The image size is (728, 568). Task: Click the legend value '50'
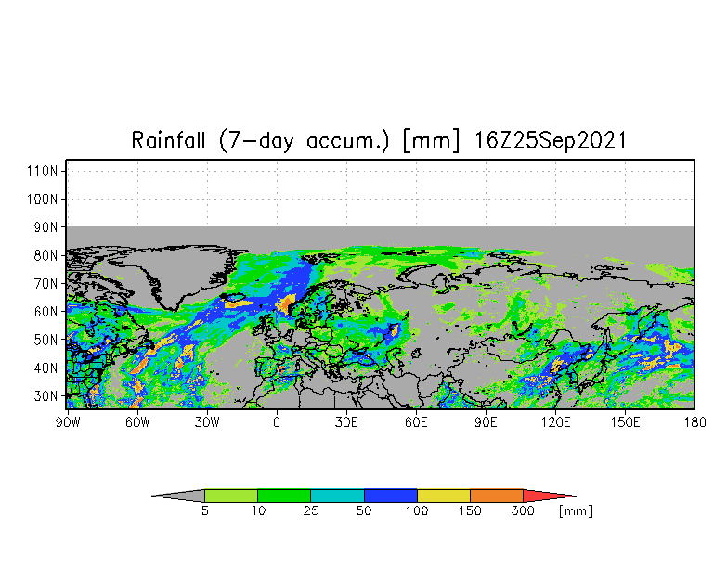click(x=364, y=510)
